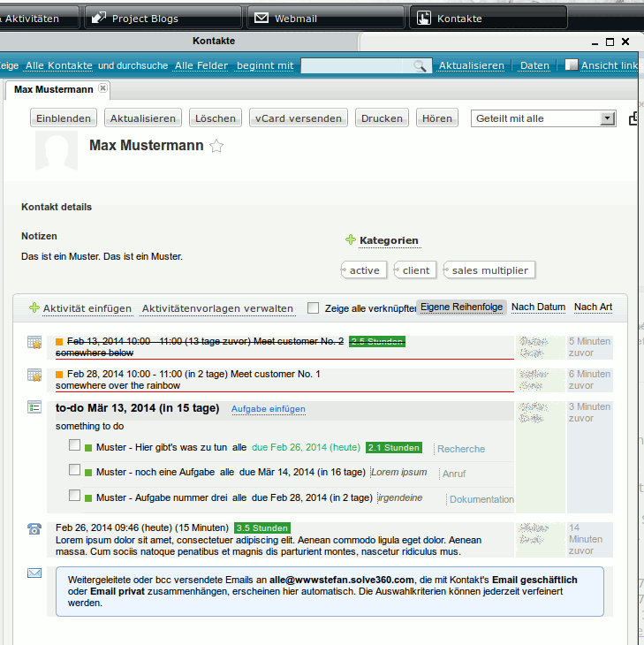The width and height of the screenshot is (644, 645).
Task: Click the Drucken button
Action: click(x=382, y=118)
